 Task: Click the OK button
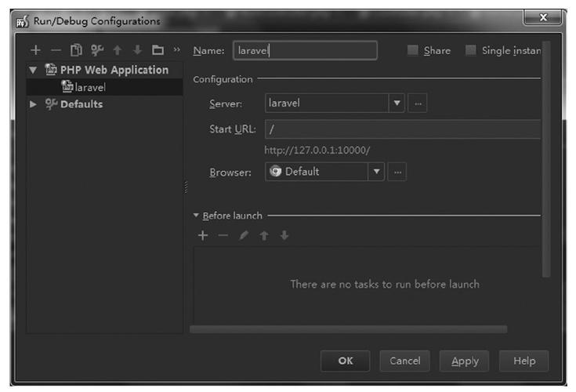(346, 361)
